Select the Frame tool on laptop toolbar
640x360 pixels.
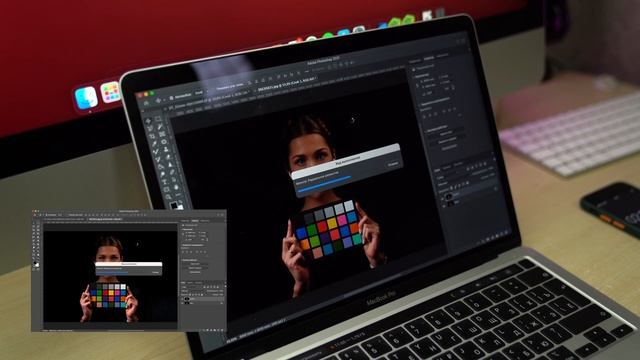(x=162, y=134)
